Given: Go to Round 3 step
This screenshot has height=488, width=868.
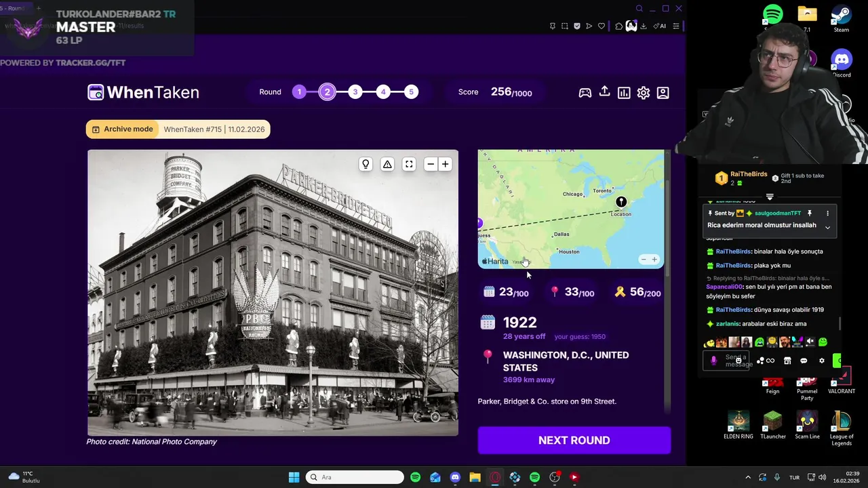Looking at the screenshot, I should coord(355,92).
